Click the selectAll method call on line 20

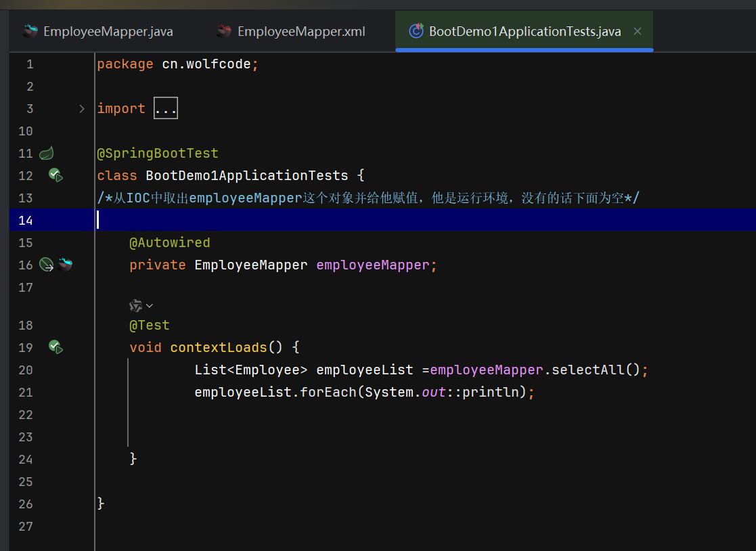[x=587, y=370]
